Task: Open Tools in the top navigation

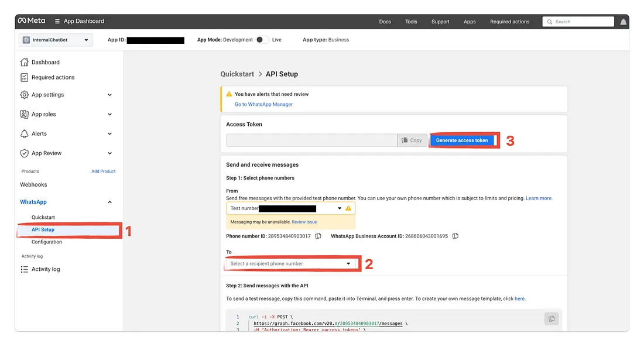Action: point(411,22)
